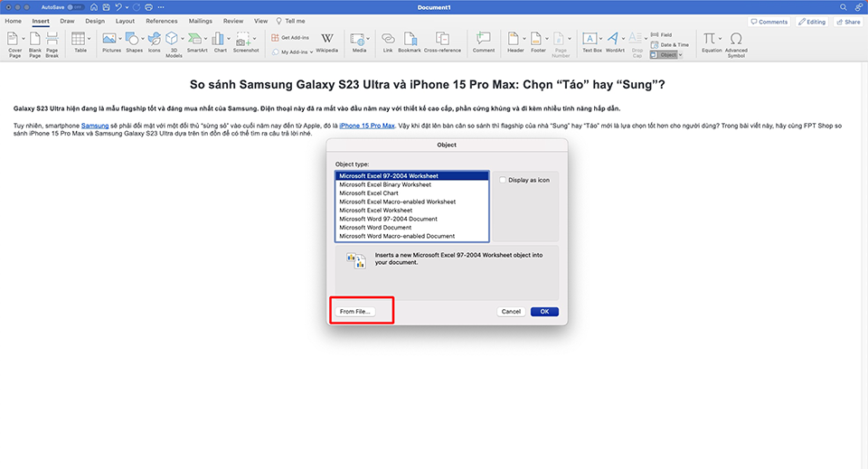Expand Pictures dropdown arrow
This screenshot has height=469, width=868.
point(119,39)
